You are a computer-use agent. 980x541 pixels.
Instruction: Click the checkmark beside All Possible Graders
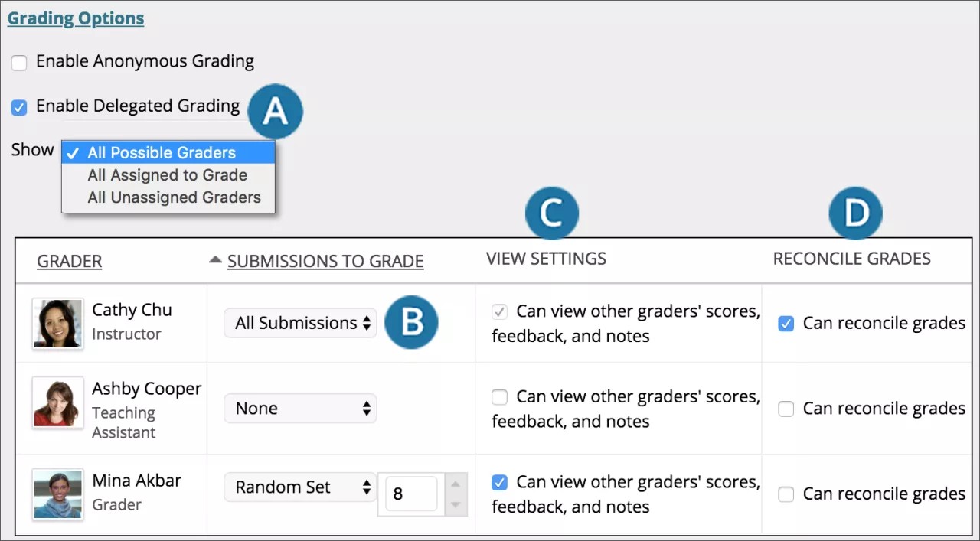point(73,152)
